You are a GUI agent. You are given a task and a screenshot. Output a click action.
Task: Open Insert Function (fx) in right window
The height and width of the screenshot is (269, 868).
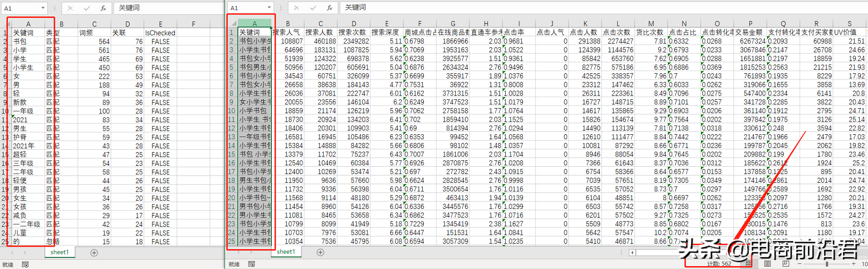329,8
